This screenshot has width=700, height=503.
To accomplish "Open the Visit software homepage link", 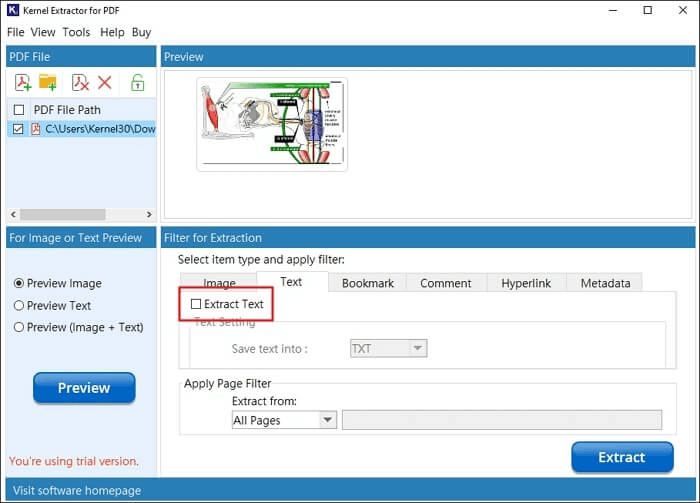I will tap(77, 491).
